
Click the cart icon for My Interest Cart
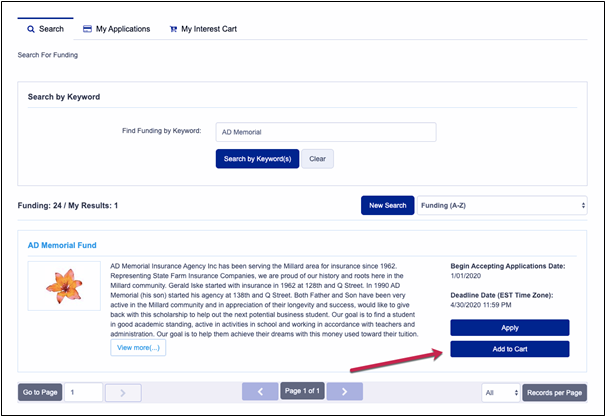[174, 29]
